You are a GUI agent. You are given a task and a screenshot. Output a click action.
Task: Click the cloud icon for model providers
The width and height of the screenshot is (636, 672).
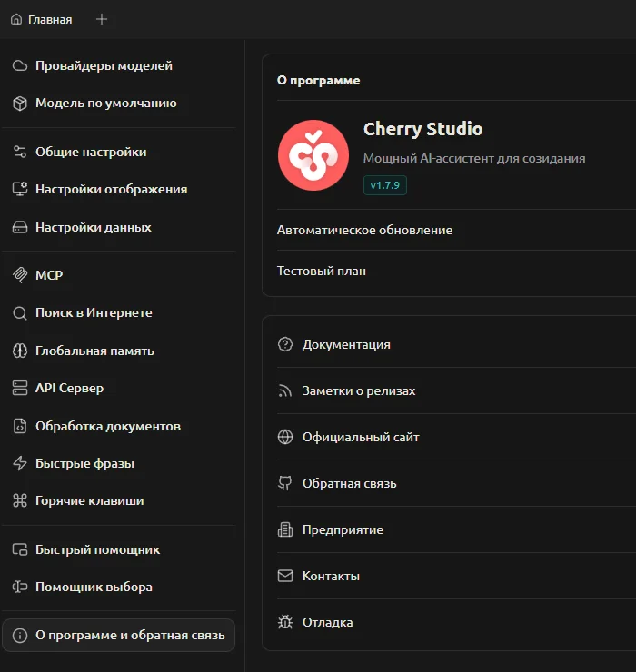coord(19,65)
